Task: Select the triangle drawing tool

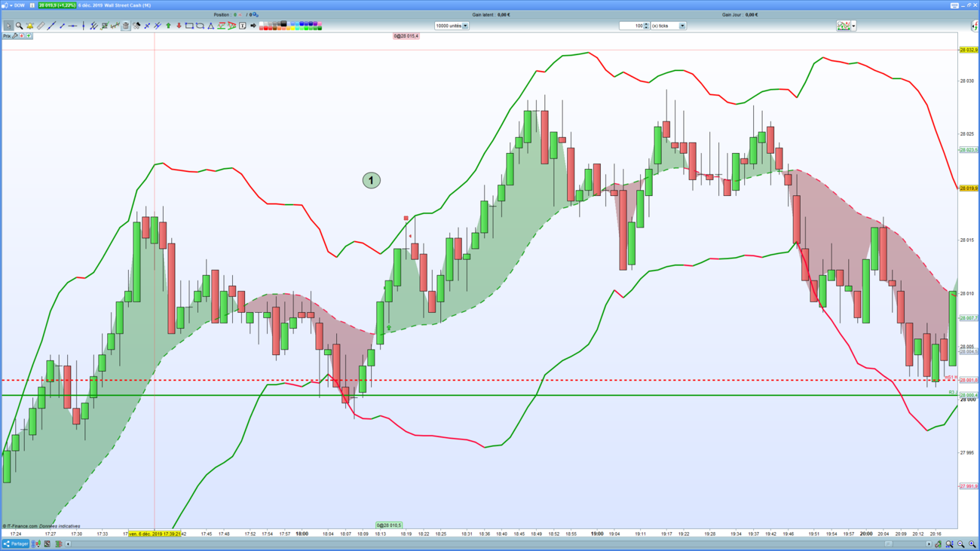Action: [210, 26]
